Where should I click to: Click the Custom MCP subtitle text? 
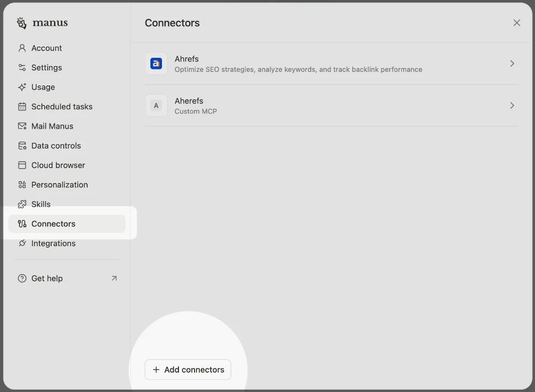coord(196,111)
